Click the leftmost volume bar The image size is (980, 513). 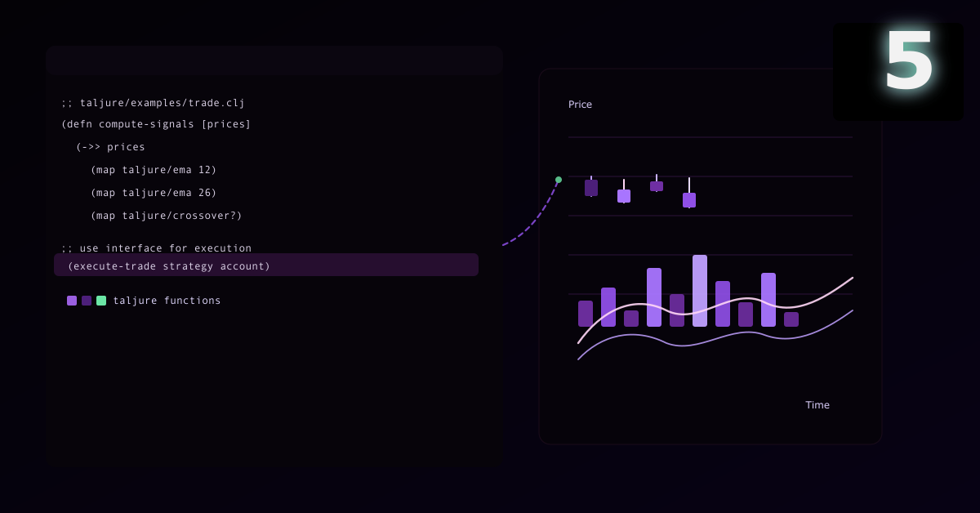tap(586, 314)
